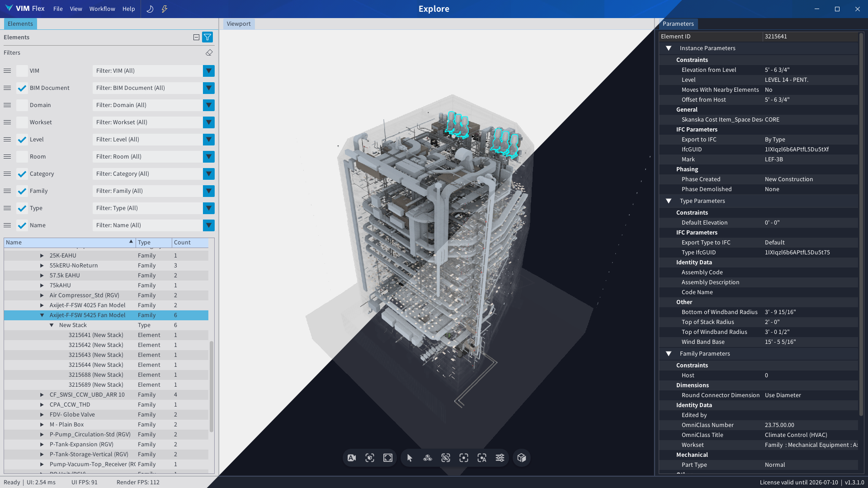Click the 3D cube view icon

tap(522, 458)
